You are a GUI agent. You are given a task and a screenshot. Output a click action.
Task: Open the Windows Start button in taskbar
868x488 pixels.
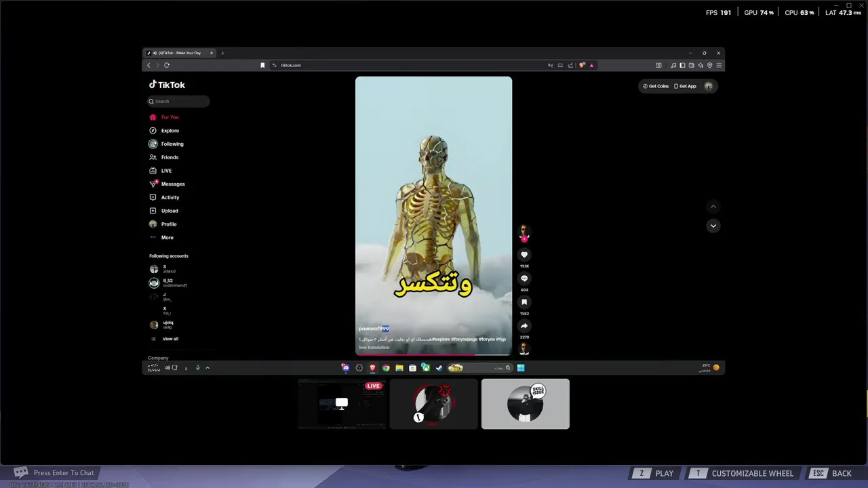[x=520, y=368]
